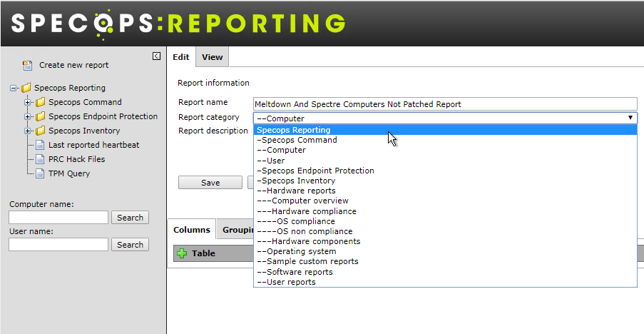Switch to the Edit tab
644x334 pixels.
pos(181,57)
